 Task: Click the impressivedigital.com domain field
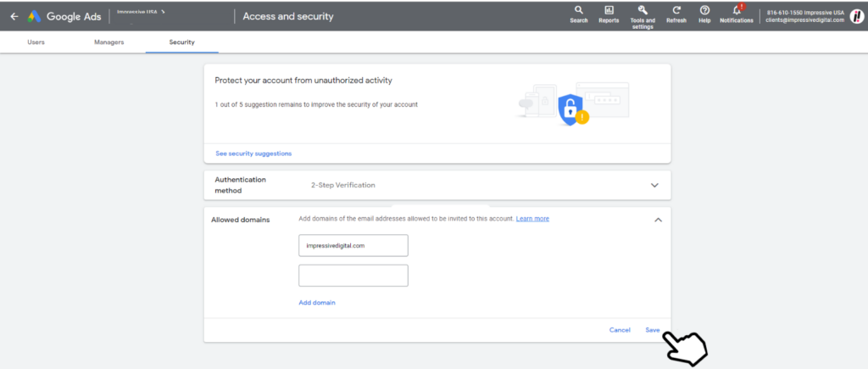click(x=353, y=245)
